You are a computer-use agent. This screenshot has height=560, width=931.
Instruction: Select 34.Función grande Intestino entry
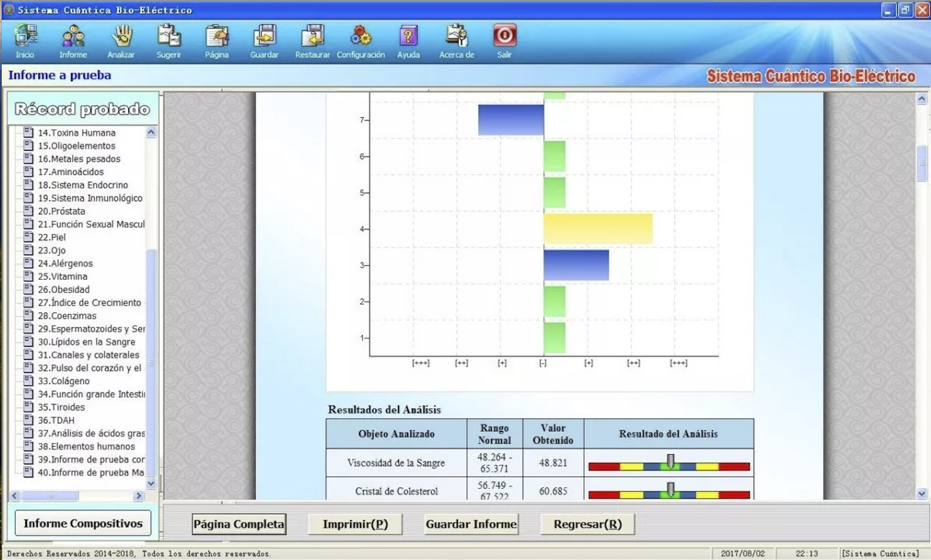[x=91, y=394]
